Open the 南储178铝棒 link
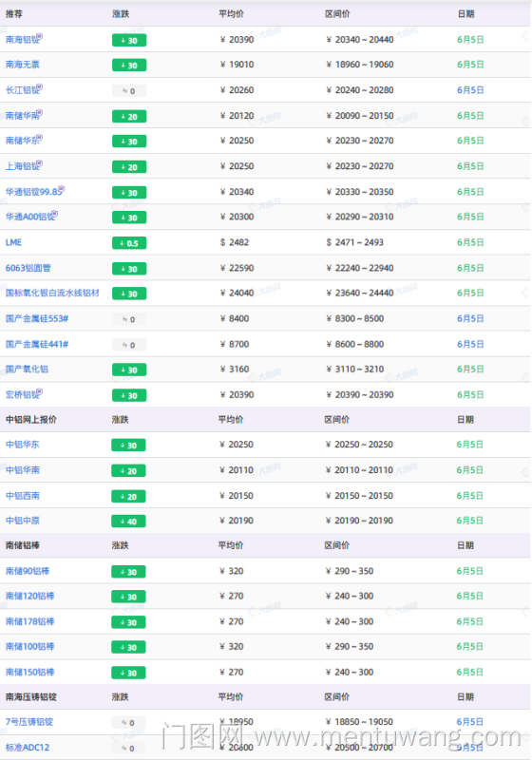 point(29,622)
